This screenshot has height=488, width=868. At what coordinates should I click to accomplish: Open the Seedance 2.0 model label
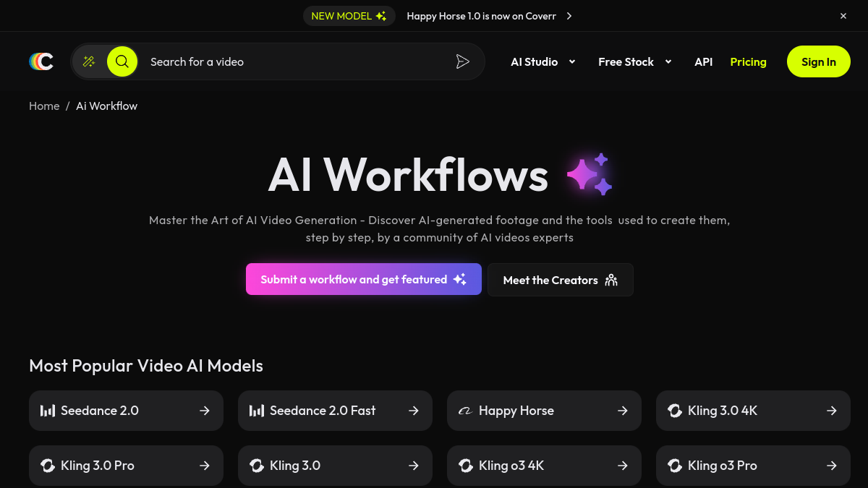click(x=100, y=411)
